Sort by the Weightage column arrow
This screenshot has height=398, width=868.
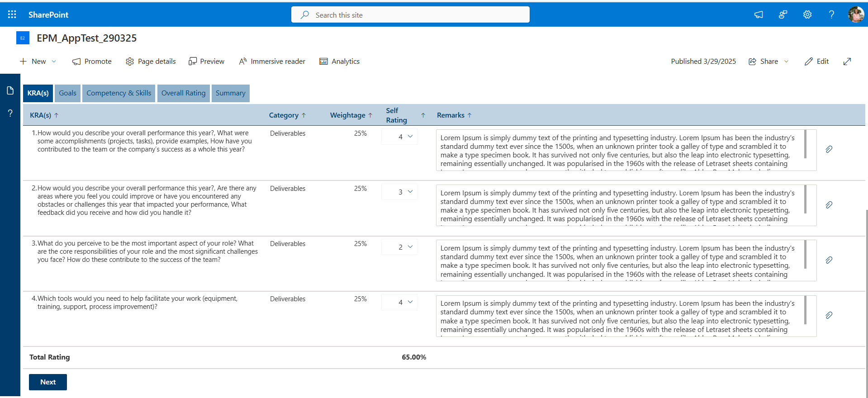370,115
